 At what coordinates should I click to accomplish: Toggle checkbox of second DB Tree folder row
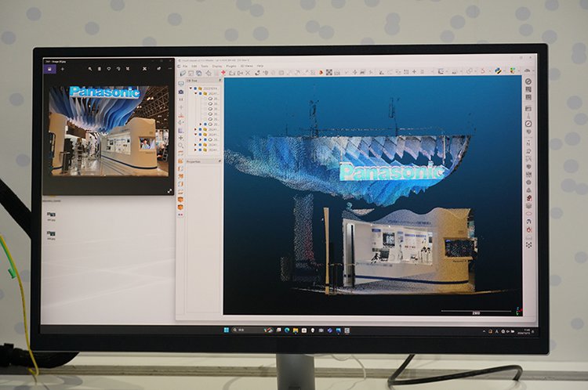pos(200,93)
